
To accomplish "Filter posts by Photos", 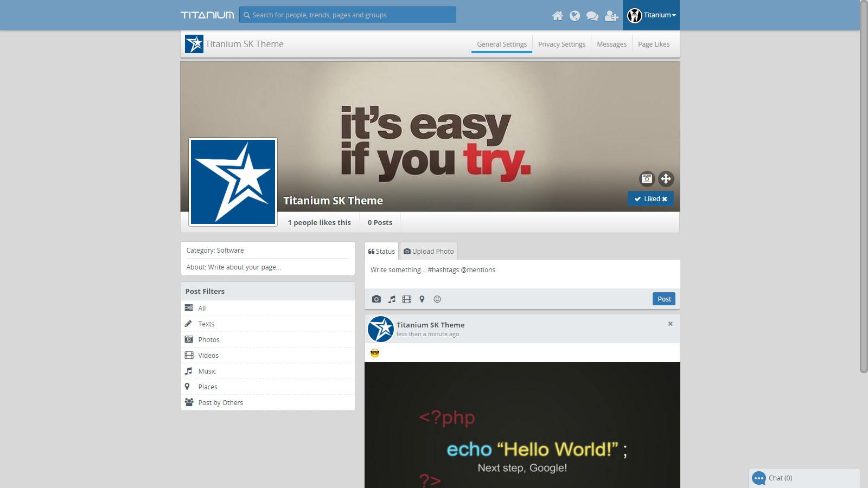I will (268, 339).
